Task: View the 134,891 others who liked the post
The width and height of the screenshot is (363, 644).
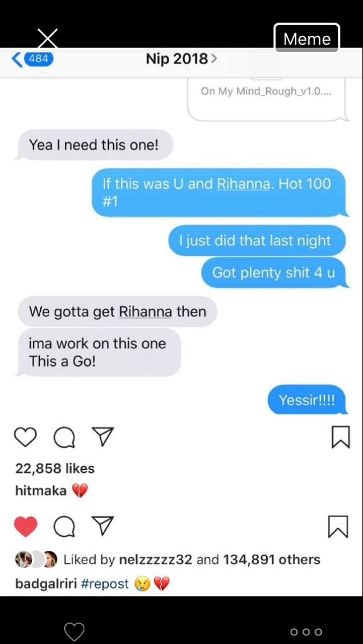Action: (x=272, y=559)
